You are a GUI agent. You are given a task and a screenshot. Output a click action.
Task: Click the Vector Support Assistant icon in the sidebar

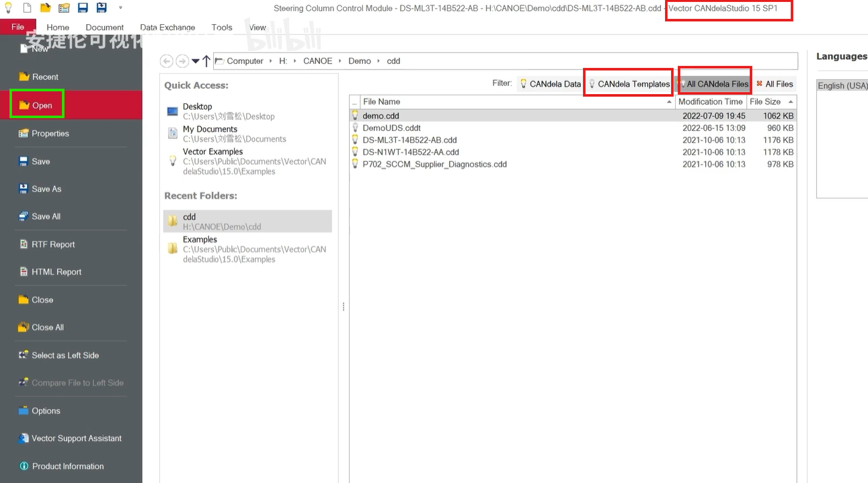click(24, 438)
